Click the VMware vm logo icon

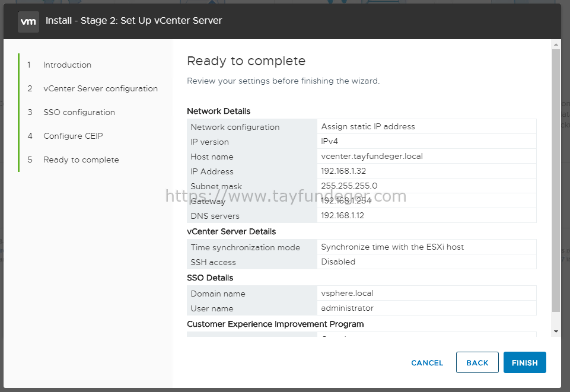tap(28, 21)
